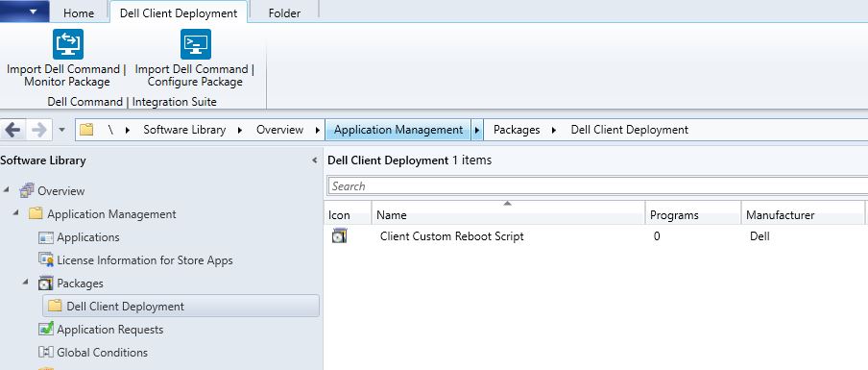Click Import Dell Command Monitor Package icon
Viewport: 868px width, 370px height.
pyautogui.click(x=68, y=44)
